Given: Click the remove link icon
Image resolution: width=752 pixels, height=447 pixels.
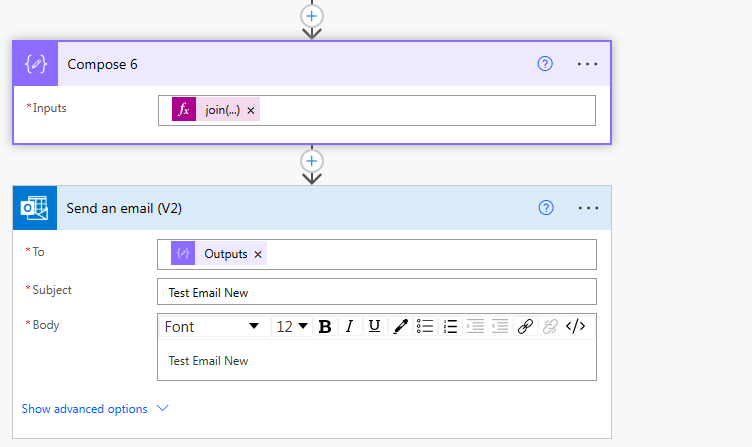Looking at the screenshot, I should coord(550,327).
